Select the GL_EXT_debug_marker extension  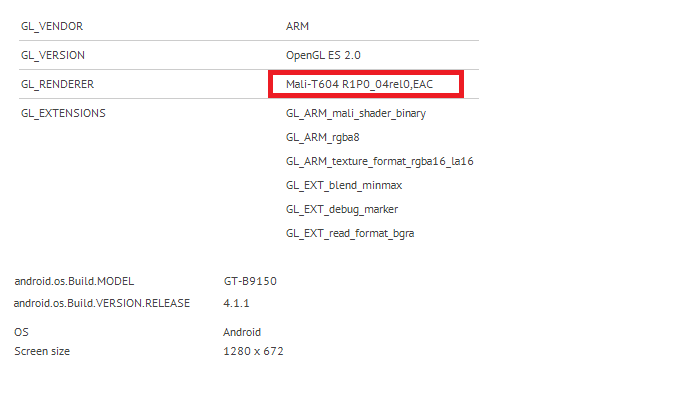point(341,209)
